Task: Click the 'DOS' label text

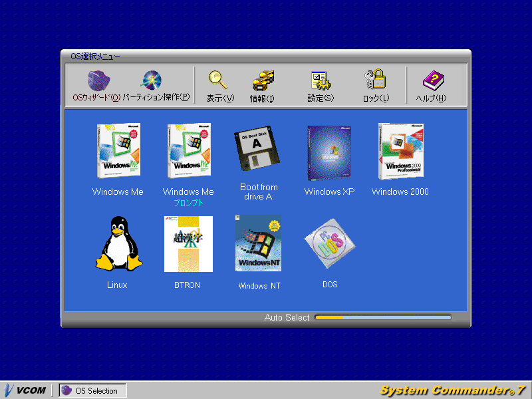Action: (330, 285)
